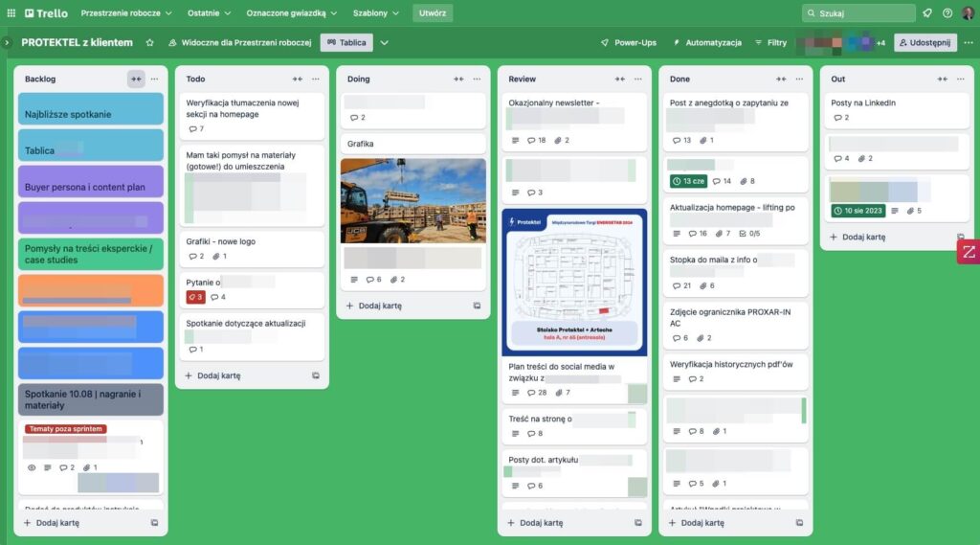Viewport: 980px width, 545px height.
Task: Open Posty na LinkedIn card
Action: click(897, 110)
